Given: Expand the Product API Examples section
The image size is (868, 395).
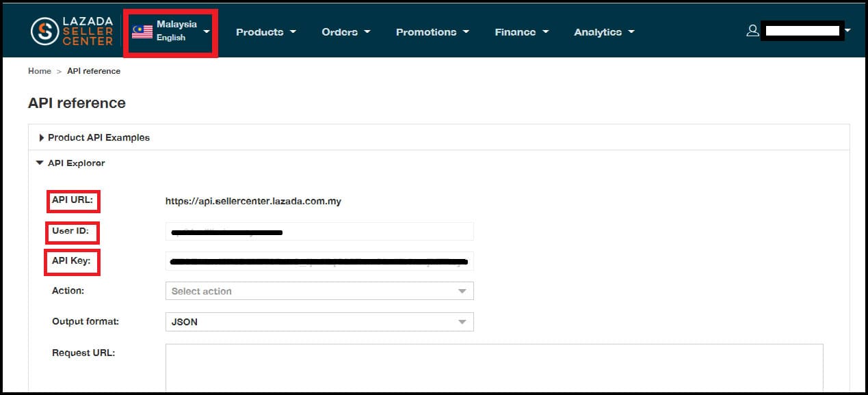Looking at the screenshot, I should [x=438, y=137].
